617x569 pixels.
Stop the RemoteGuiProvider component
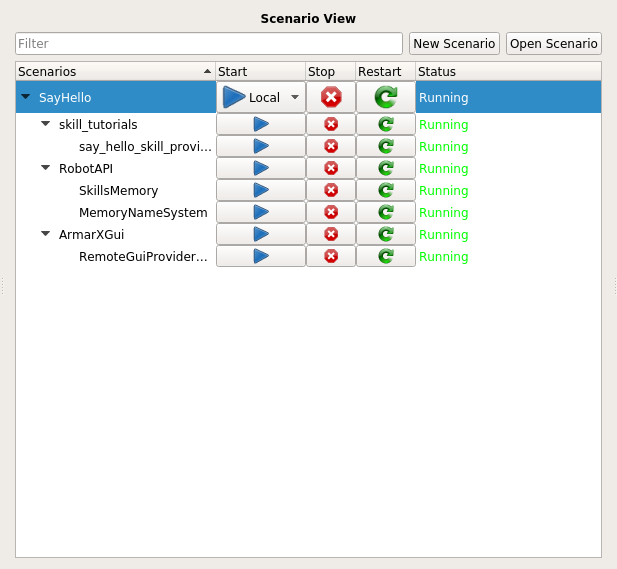pos(331,256)
